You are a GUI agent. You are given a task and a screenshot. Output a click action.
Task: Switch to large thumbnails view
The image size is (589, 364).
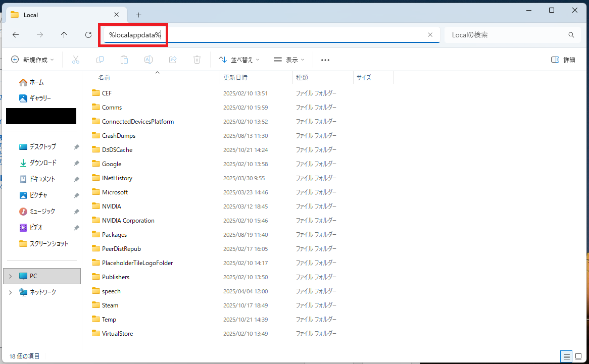coord(578,356)
